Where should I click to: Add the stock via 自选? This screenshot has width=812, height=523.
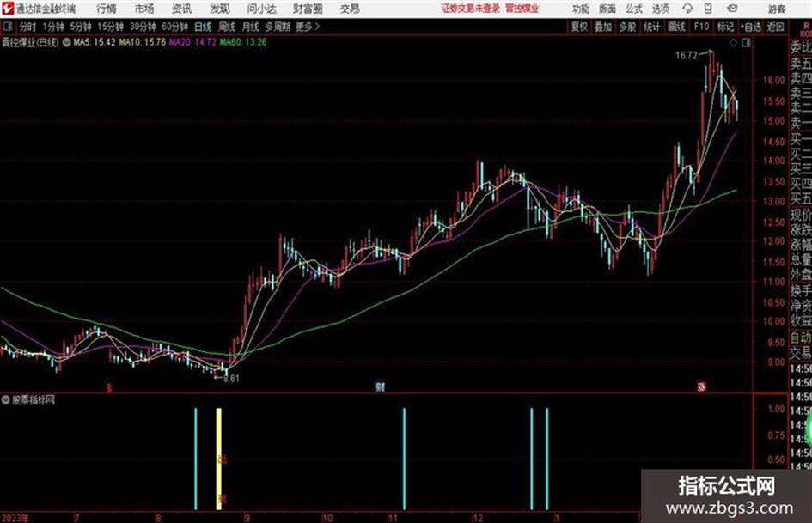(751, 27)
